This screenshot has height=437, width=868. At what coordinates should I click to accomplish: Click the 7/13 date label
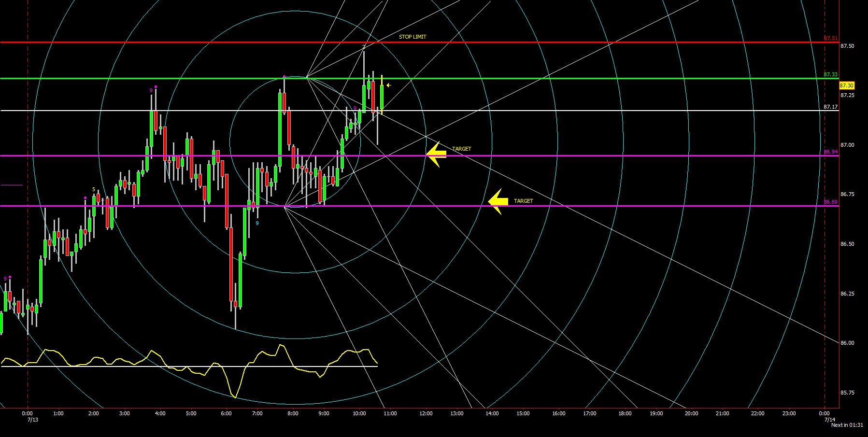[33, 419]
